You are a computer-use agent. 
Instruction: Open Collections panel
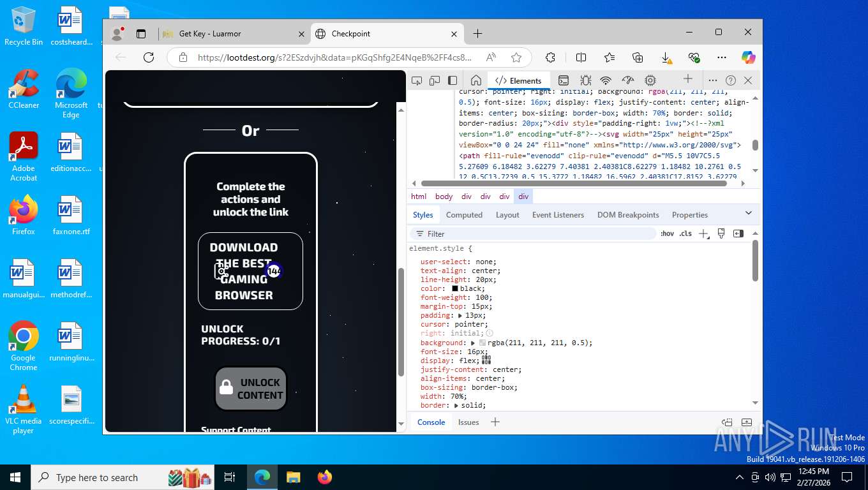click(638, 57)
